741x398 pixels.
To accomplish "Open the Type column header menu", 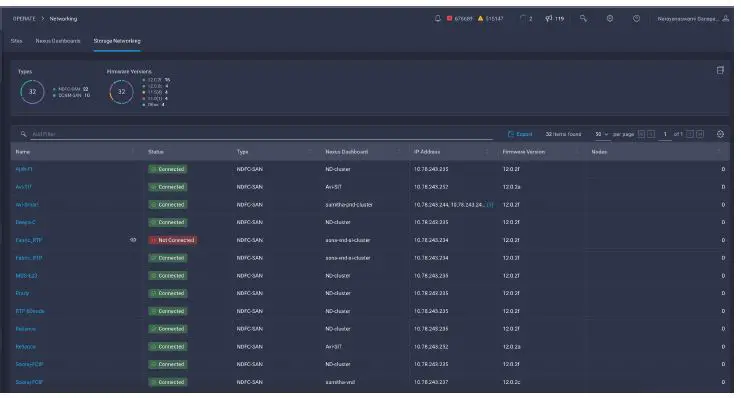I will pyautogui.click(x=310, y=152).
